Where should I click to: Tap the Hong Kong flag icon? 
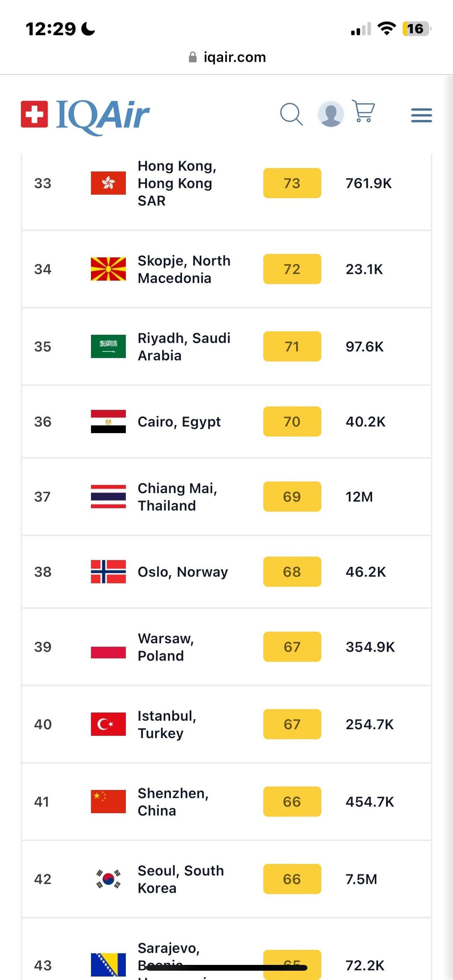coord(108,183)
